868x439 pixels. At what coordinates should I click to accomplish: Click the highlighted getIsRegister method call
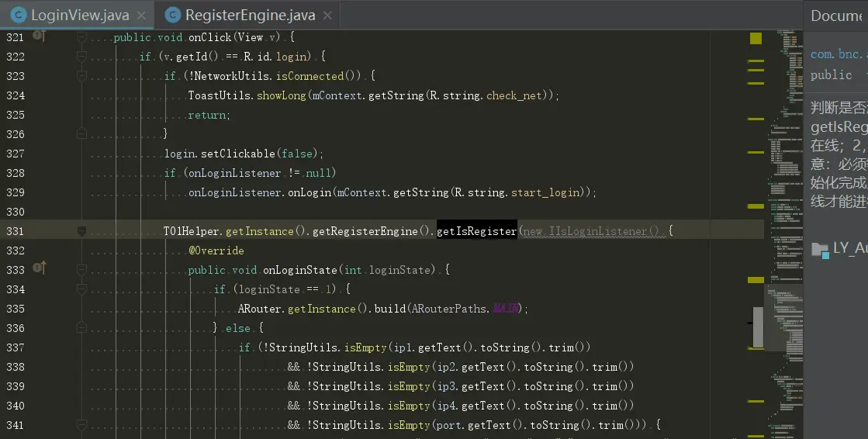(476, 231)
